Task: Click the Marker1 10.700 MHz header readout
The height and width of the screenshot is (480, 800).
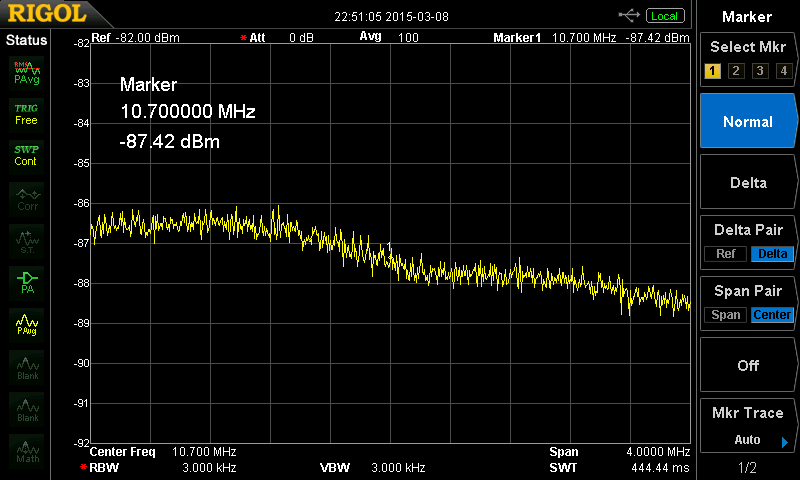Action: (x=555, y=37)
